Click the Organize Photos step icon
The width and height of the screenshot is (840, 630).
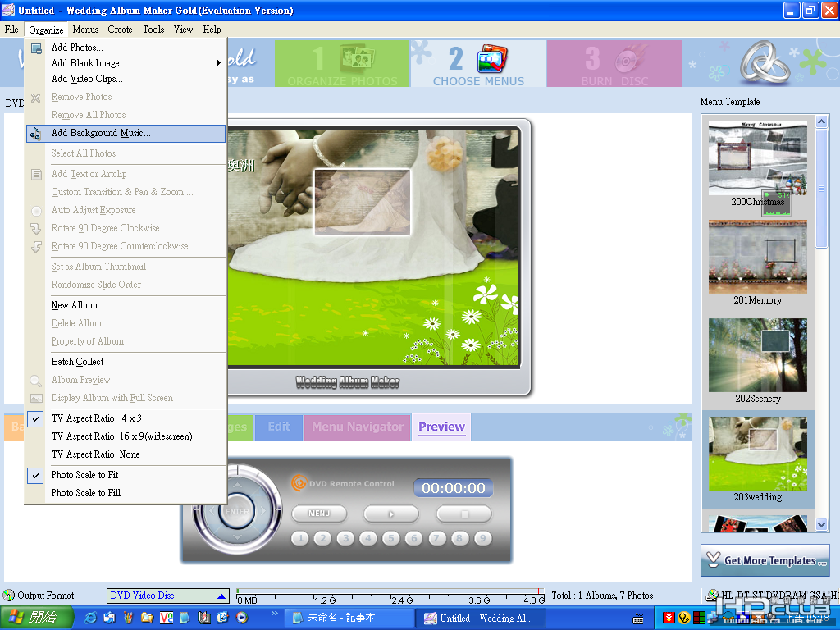[357, 58]
